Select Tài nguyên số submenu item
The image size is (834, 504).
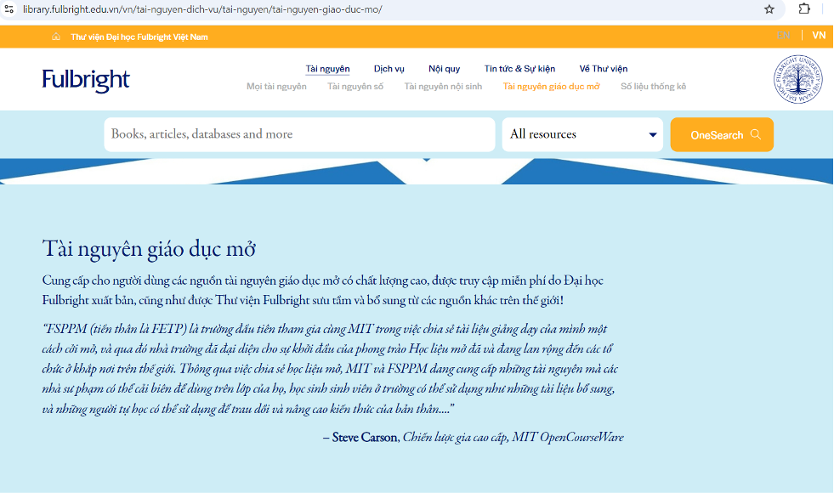355,86
